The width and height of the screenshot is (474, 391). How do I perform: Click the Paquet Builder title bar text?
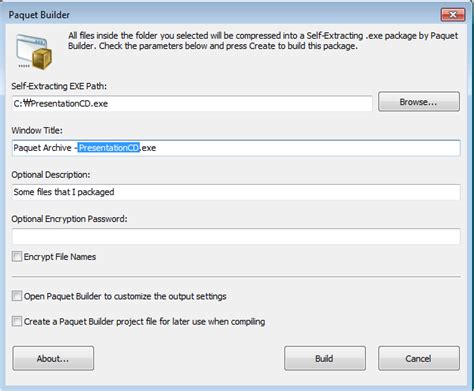39,15
